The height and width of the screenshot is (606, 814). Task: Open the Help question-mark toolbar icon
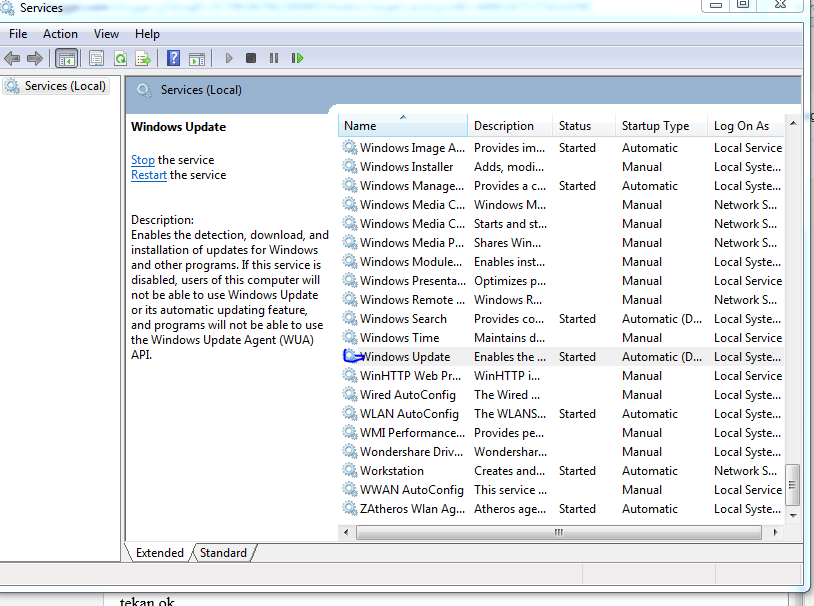(x=173, y=58)
